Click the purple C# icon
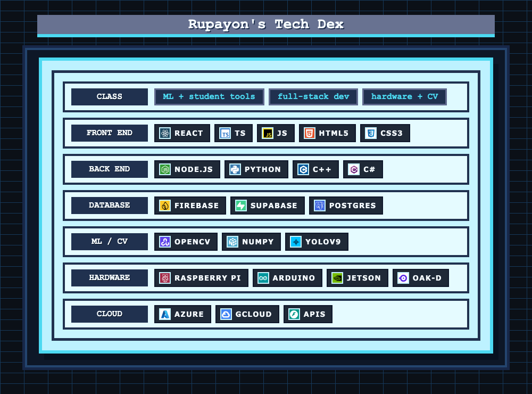 click(354, 169)
